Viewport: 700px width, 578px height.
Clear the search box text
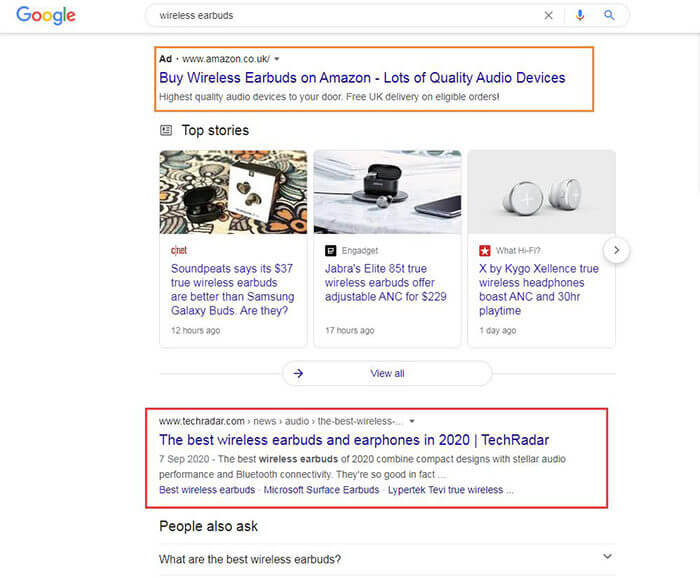pos(548,16)
